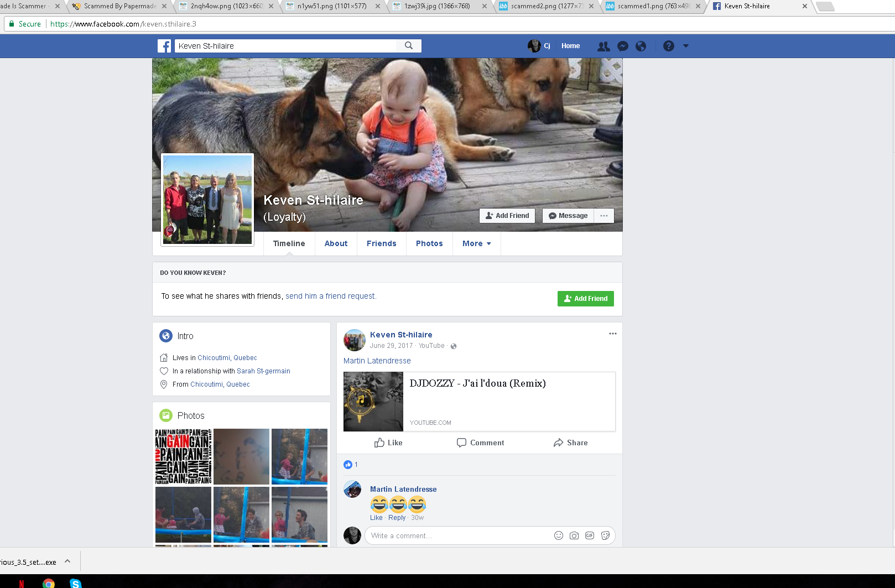Click the Intro globe icon
The height and width of the screenshot is (588, 895).
pyautogui.click(x=166, y=336)
